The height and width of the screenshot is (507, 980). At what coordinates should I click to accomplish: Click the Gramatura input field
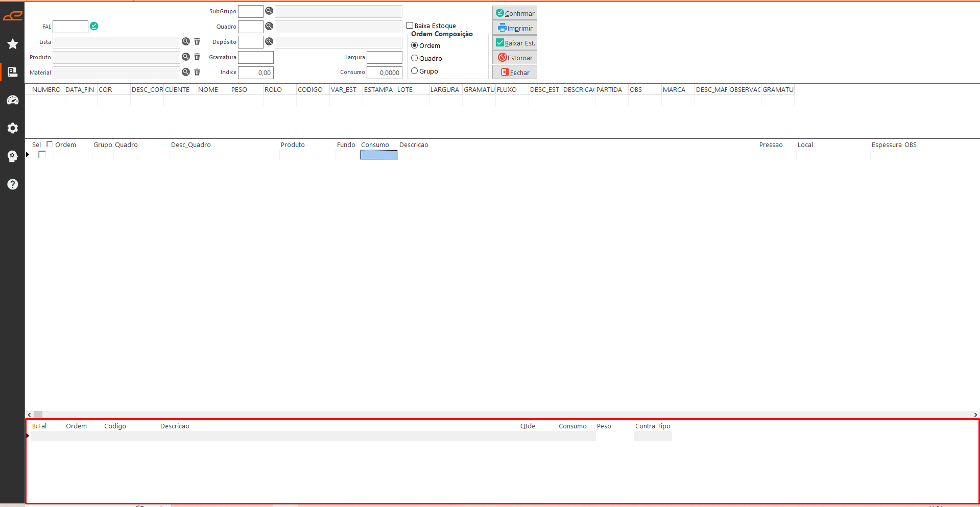(x=256, y=57)
